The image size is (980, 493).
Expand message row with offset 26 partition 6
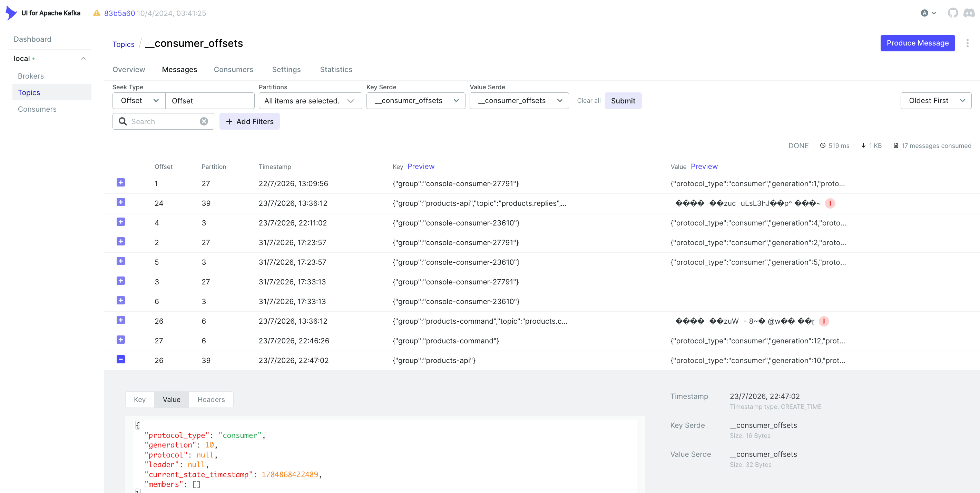[x=120, y=320]
